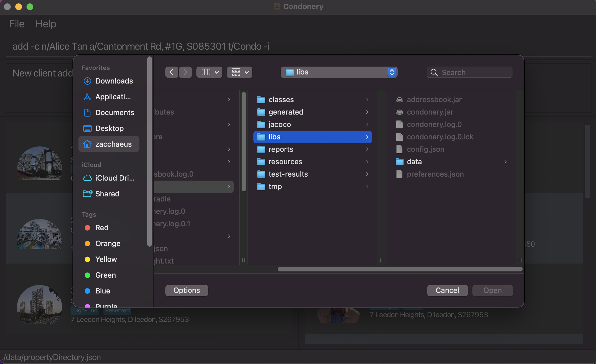This screenshot has height=364, width=596.
Task: Select the Help menu item
Action: (46, 23)
